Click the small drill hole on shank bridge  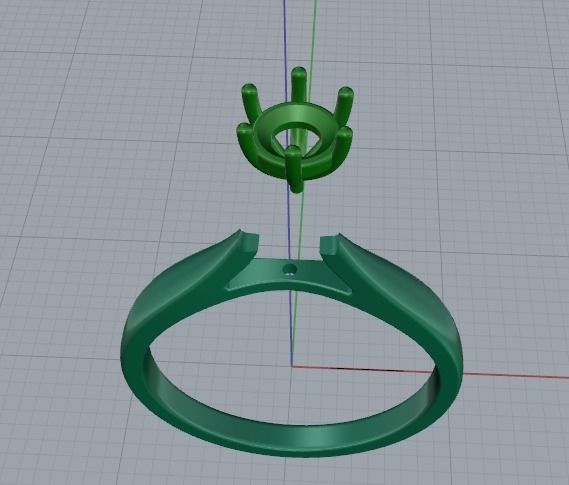pos(290,270)
